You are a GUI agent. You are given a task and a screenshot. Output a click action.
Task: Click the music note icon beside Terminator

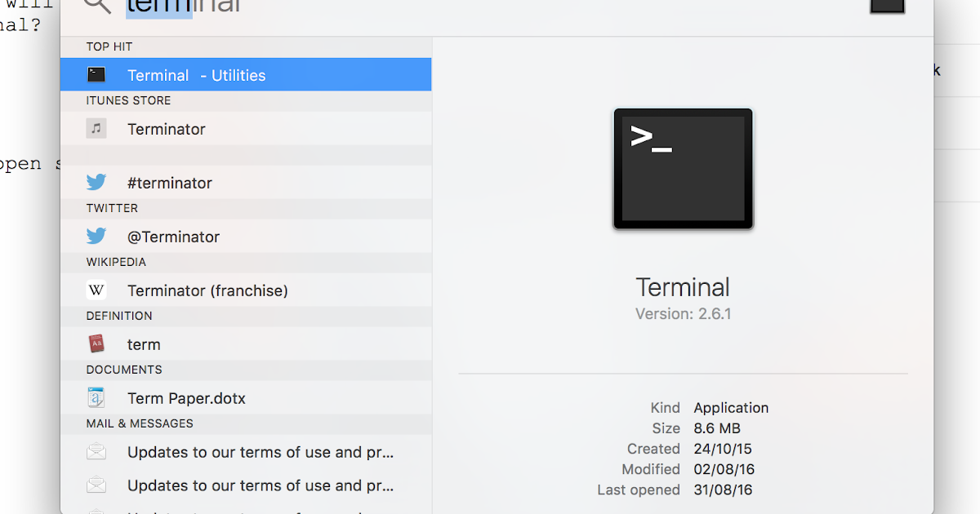point(96,128)
